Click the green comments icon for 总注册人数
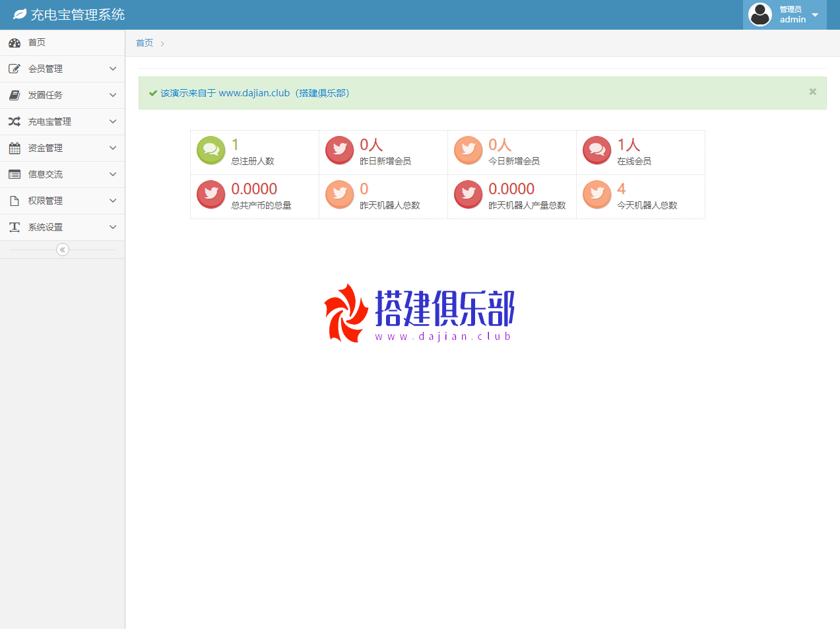This screenshot has height=629, width=840. click(x=211, y=150)
